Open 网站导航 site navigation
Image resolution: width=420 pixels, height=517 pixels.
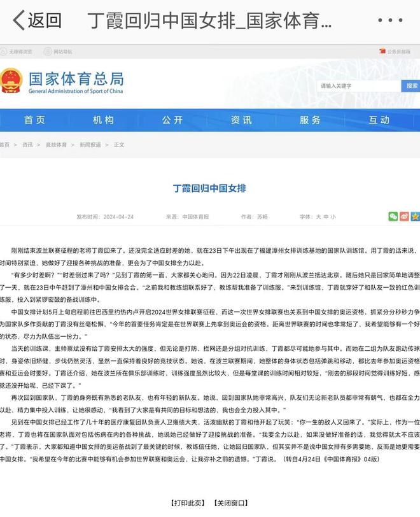click(x=59, y=52)
